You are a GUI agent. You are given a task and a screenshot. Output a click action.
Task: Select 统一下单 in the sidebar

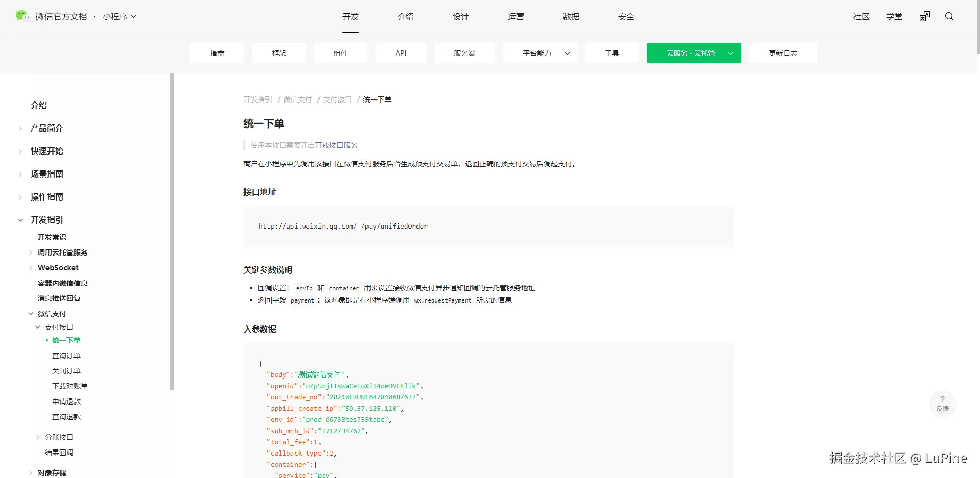click(66, 340)
